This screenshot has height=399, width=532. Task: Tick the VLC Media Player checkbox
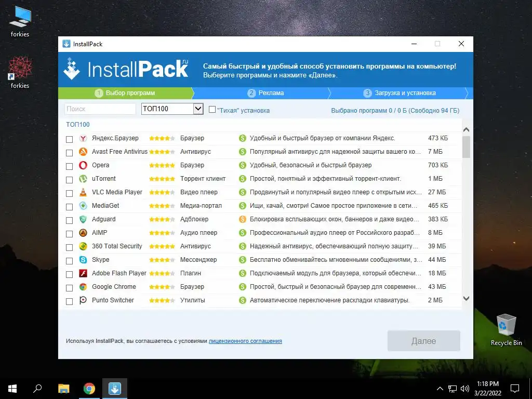tap(69, 193)
